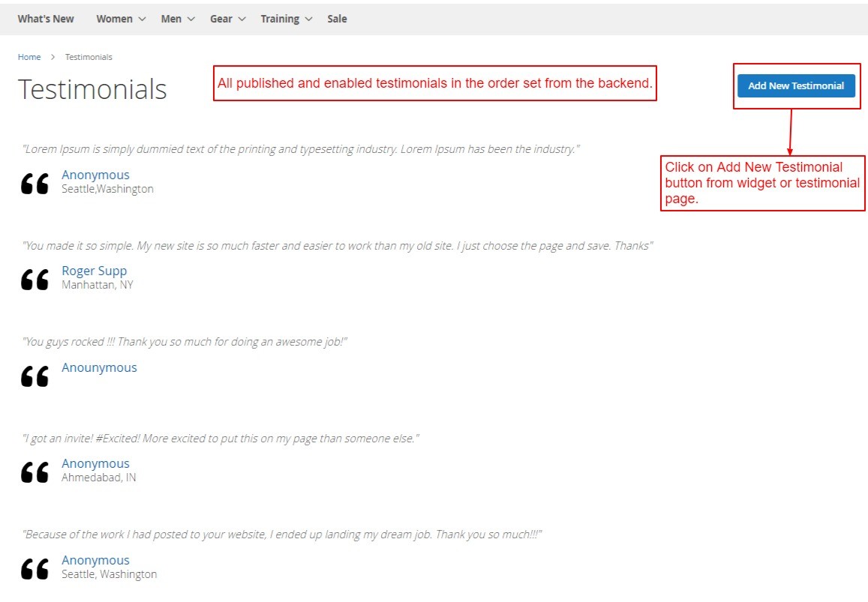Viewport: 868px width, 602px height.
Task: Expand the Women dropdown menu
Action: pos(121,19)
